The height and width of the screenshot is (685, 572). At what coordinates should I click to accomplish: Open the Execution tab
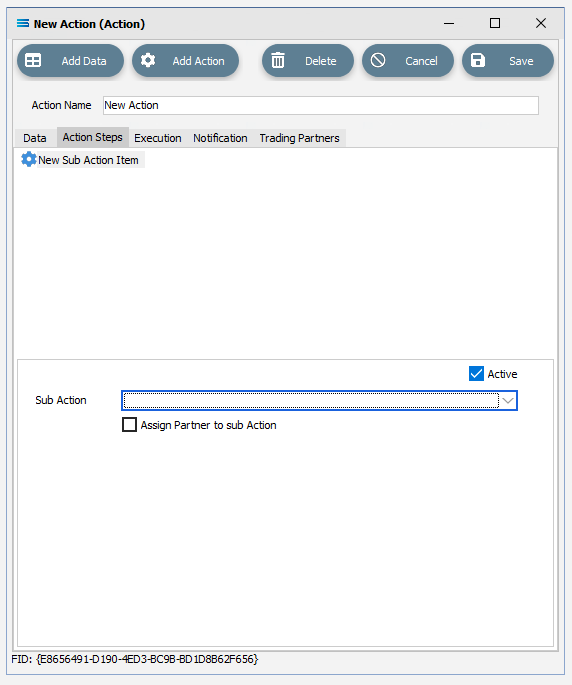[x=158, y=138]
